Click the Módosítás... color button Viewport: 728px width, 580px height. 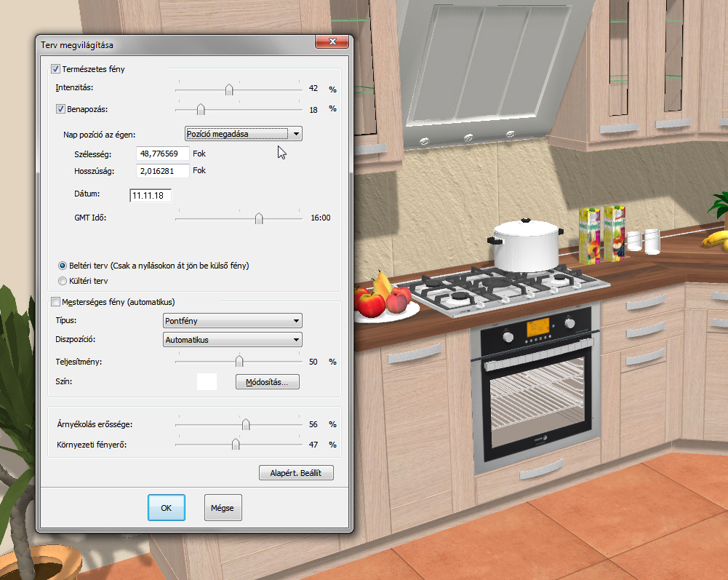[267, 381]
